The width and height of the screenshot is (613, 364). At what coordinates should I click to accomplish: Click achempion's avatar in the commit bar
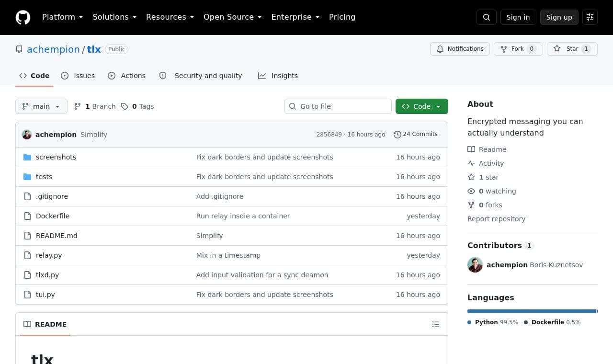point(27,135)
